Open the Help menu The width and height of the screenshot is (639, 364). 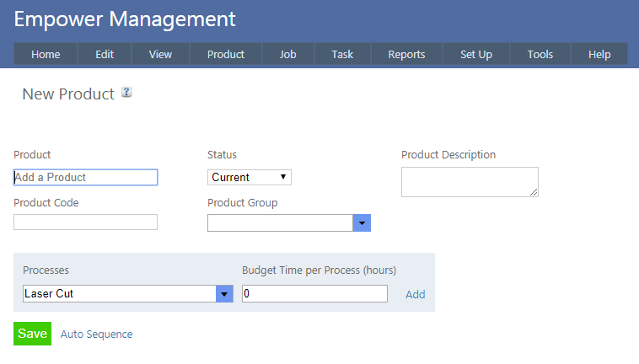pos(599,54)
